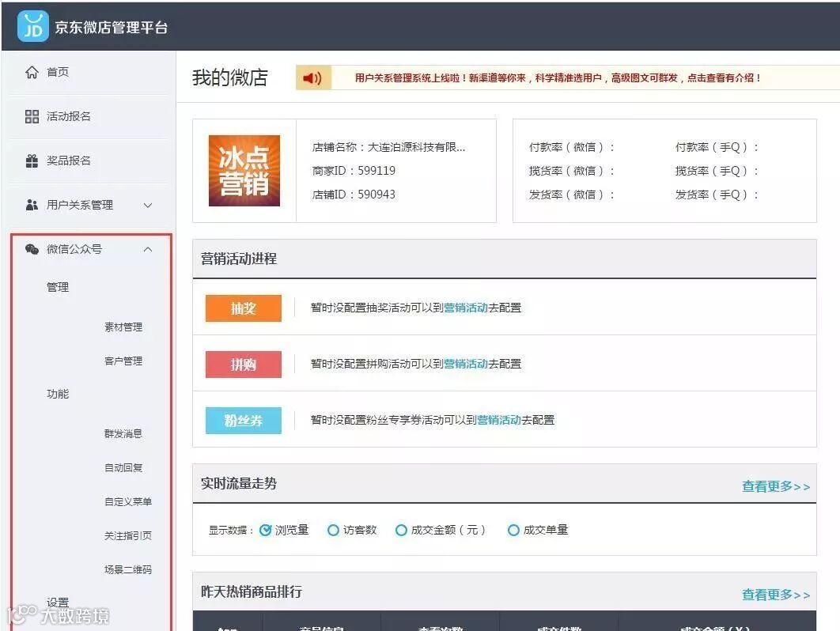Click the 营销活动进程 section header

pyautogui.click(x=239, y=259)
